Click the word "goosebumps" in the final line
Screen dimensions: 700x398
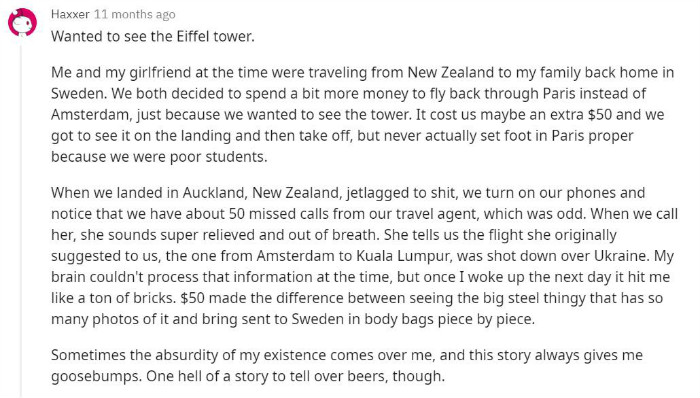click(x=96, y=376)
